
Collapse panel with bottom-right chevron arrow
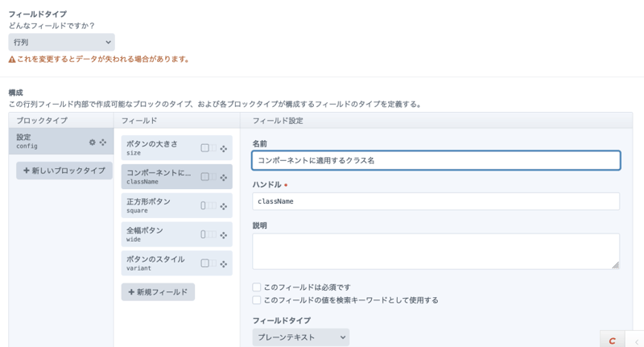coord(635,341)
